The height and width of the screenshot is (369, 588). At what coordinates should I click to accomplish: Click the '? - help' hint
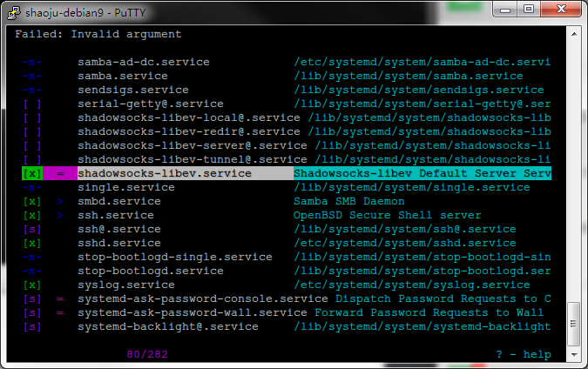point(524,354)
